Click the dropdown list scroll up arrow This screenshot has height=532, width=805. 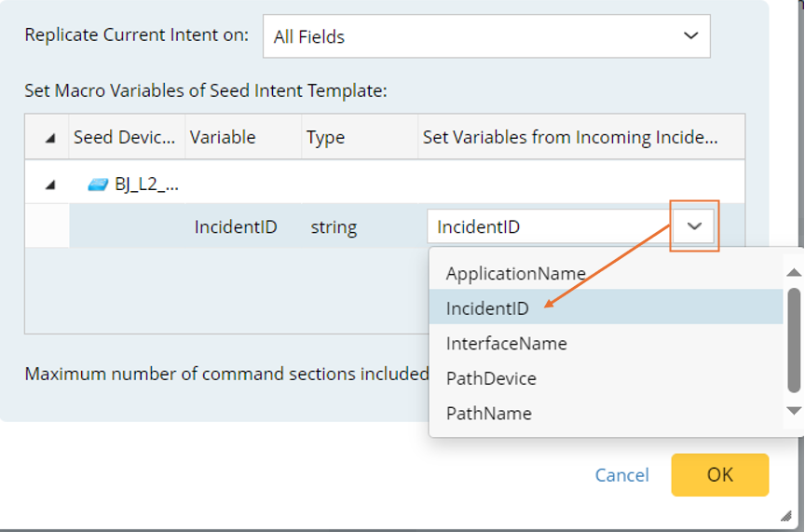794,273
